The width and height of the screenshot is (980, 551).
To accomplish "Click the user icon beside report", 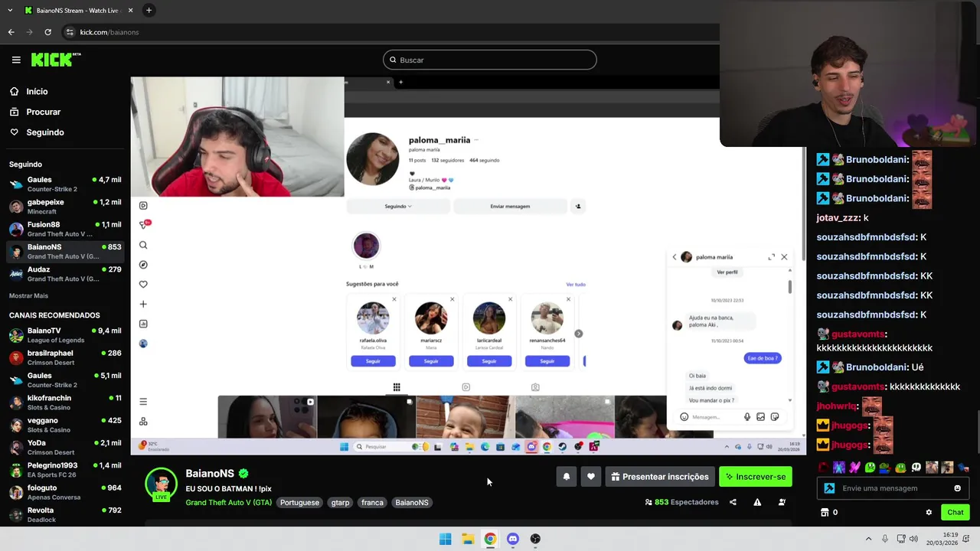I will 782,502.
